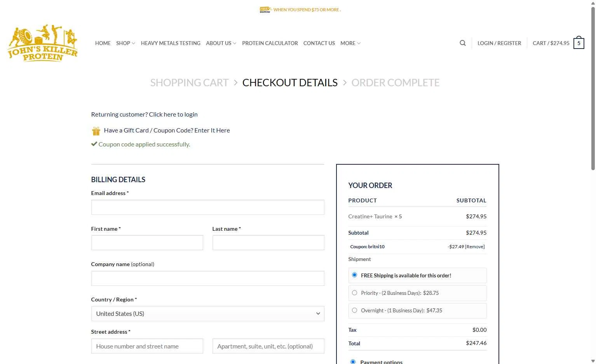Select Priority 2 Business Days shipping

coord(354,293)
